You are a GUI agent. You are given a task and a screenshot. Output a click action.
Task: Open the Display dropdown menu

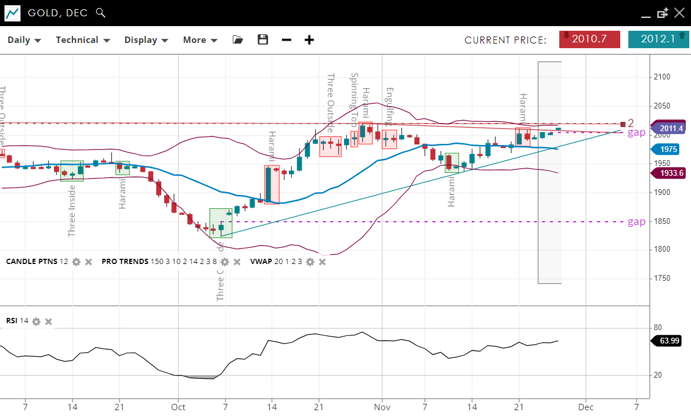coord(147,40)
